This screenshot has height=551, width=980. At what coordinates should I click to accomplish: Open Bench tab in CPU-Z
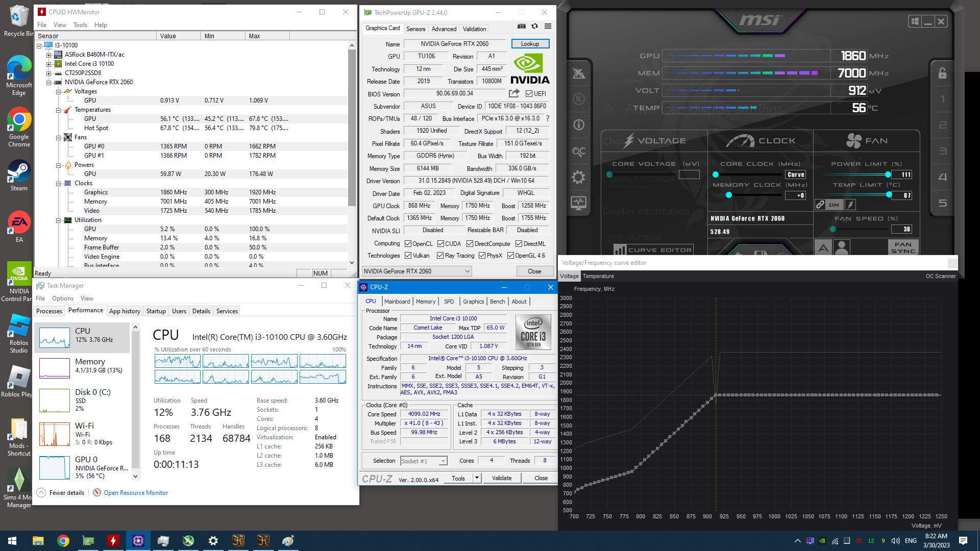click(497, 302)
